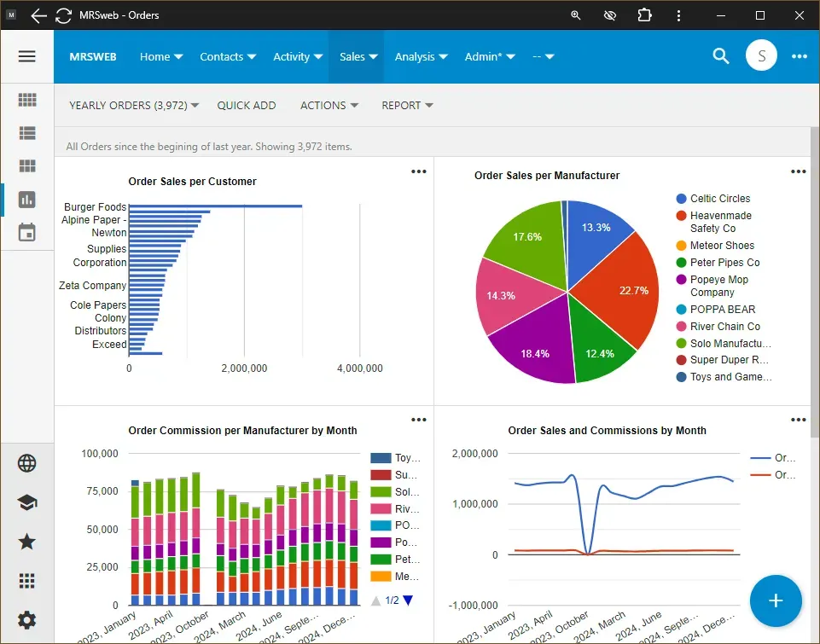Open settings via the gear icon
The width and height of the screenshot is (820, 644).
27,620
